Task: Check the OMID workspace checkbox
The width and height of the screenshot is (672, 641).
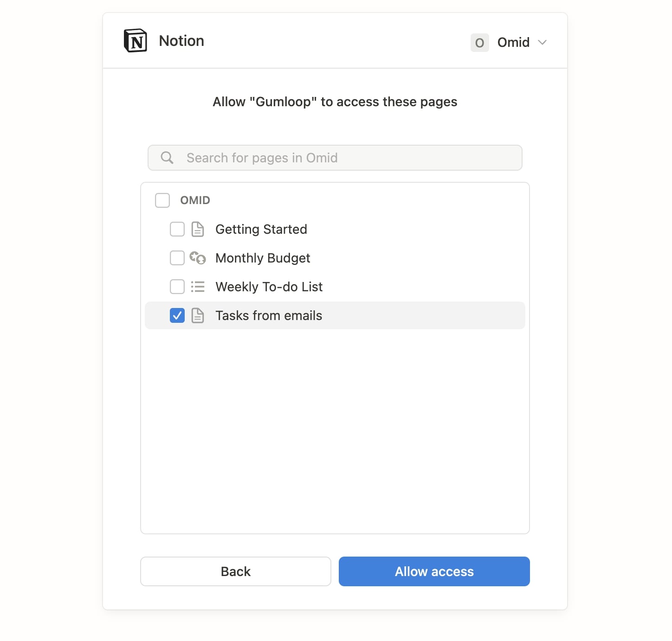Action: coord(162,200)
